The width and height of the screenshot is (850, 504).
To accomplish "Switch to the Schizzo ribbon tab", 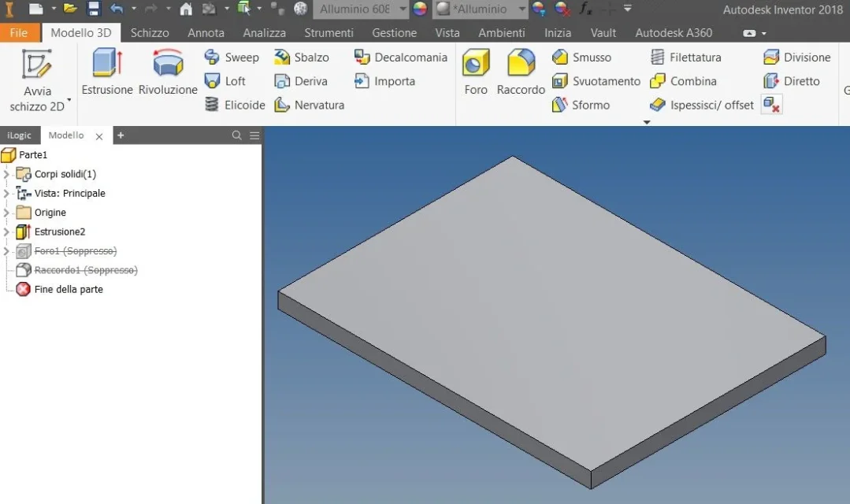I will point(150,33).
